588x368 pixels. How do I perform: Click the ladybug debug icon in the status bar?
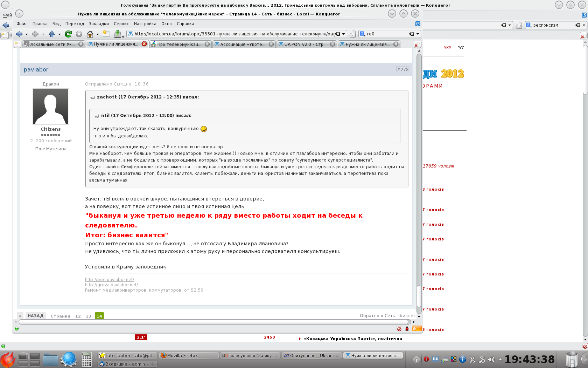pyautogui.click(x=407, y=329)
